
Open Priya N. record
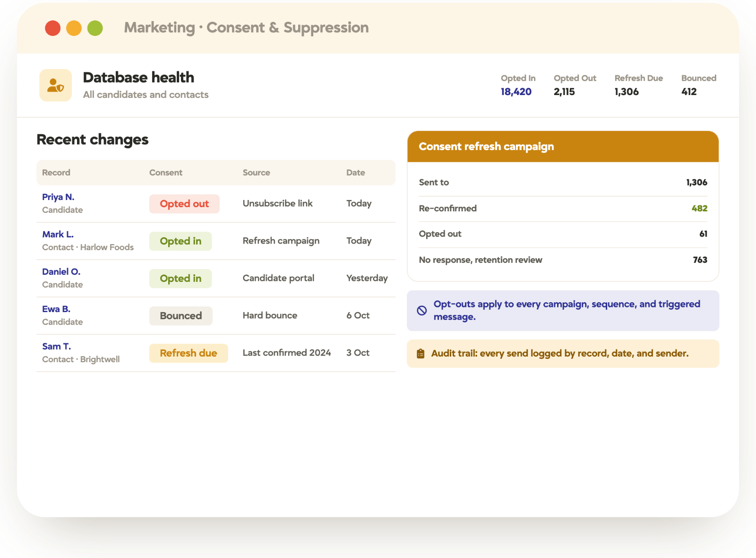[58, 197]
